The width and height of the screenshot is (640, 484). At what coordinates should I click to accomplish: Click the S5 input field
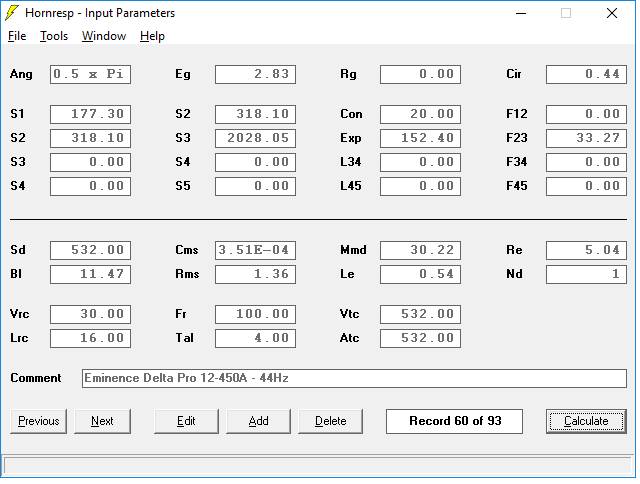pos(255,186)
